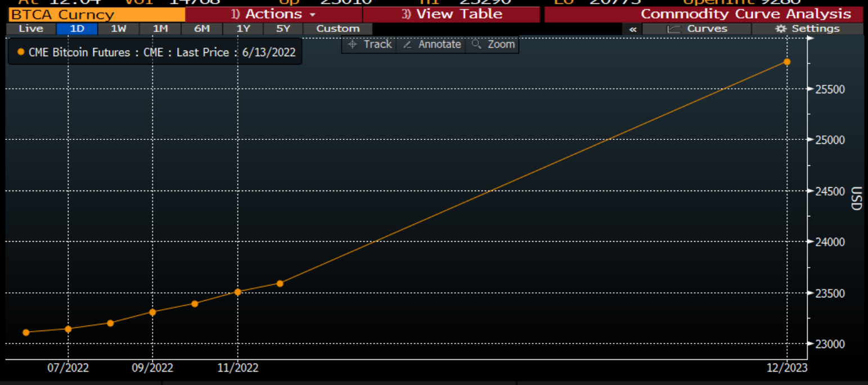Click the BTCA Curncy security field
This screenshot has width=868, height=385.
[x=96, y=15]
